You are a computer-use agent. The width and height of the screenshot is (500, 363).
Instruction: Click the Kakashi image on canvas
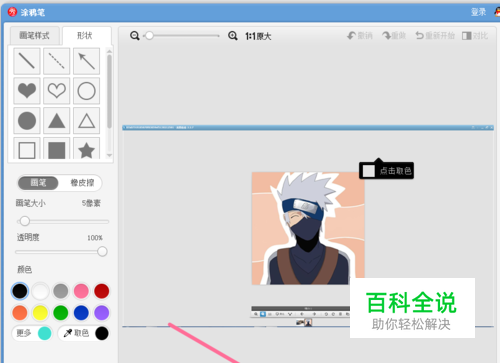[308, 228]
